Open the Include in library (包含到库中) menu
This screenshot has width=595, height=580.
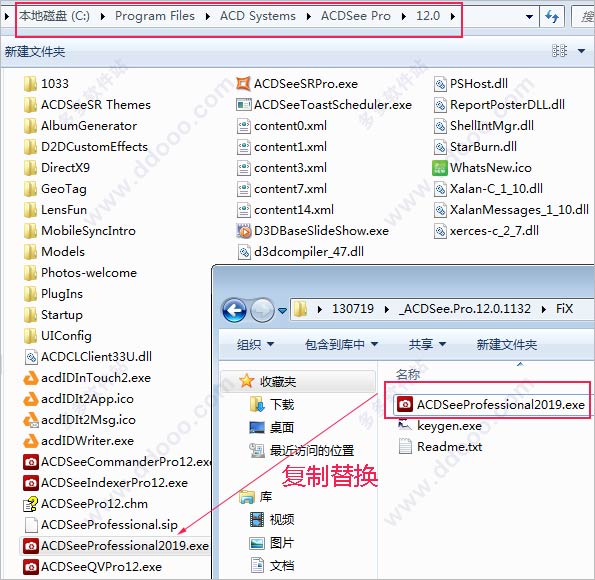[x=342, y=345]
